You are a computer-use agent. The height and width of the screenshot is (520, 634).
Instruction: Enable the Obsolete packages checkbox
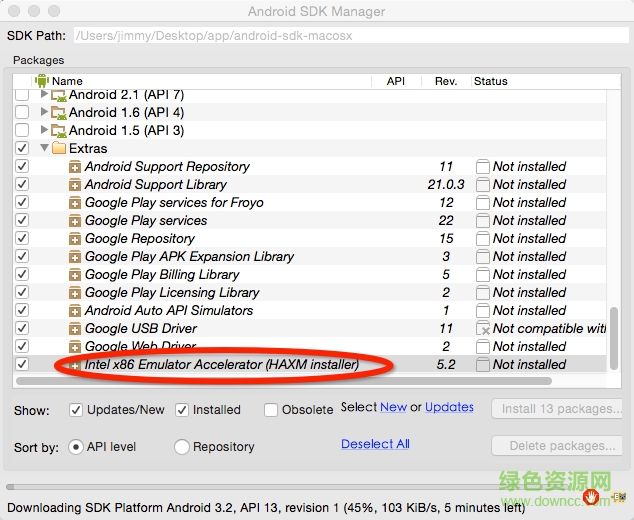click(x=271, y=410)
